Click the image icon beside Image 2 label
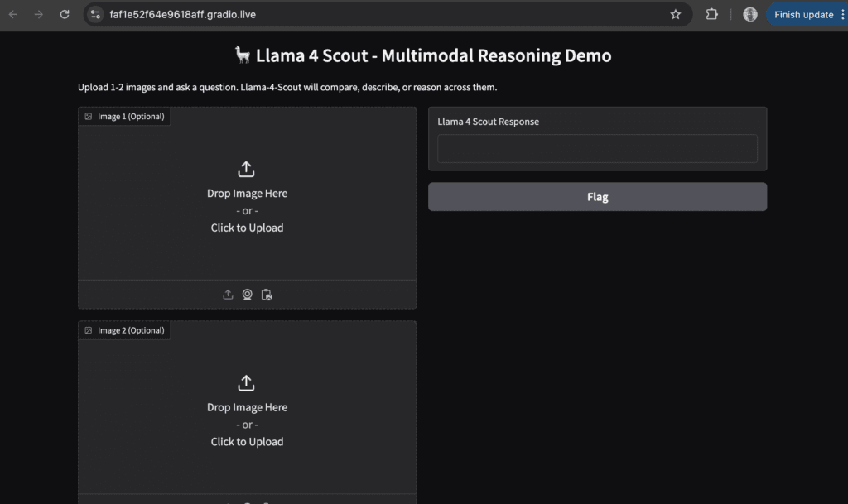 [88, 330]
